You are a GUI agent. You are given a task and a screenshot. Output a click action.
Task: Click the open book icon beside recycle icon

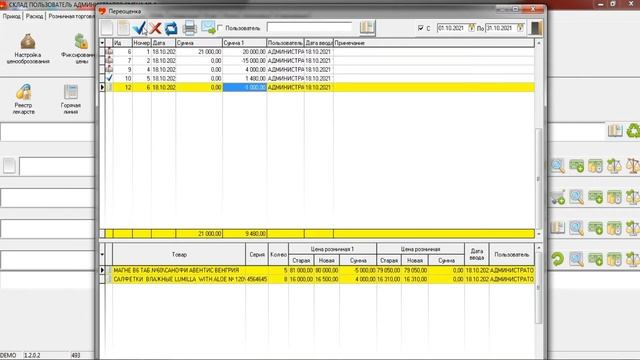(x=615, y=131)
